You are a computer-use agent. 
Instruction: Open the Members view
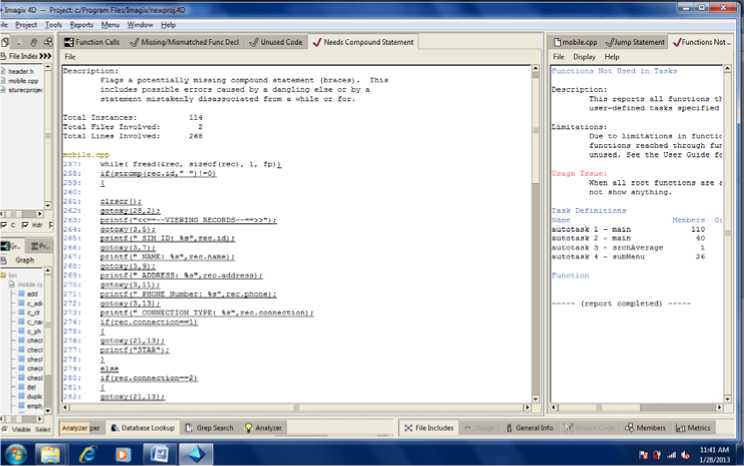[643, 428]
